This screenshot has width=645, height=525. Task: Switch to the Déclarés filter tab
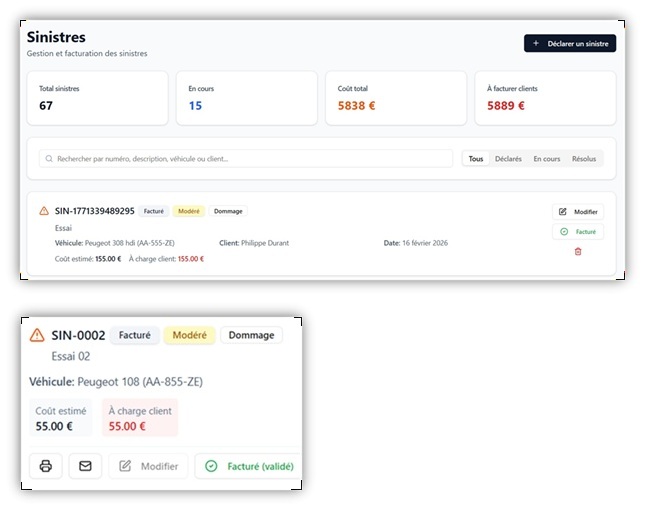pos(508,159)
